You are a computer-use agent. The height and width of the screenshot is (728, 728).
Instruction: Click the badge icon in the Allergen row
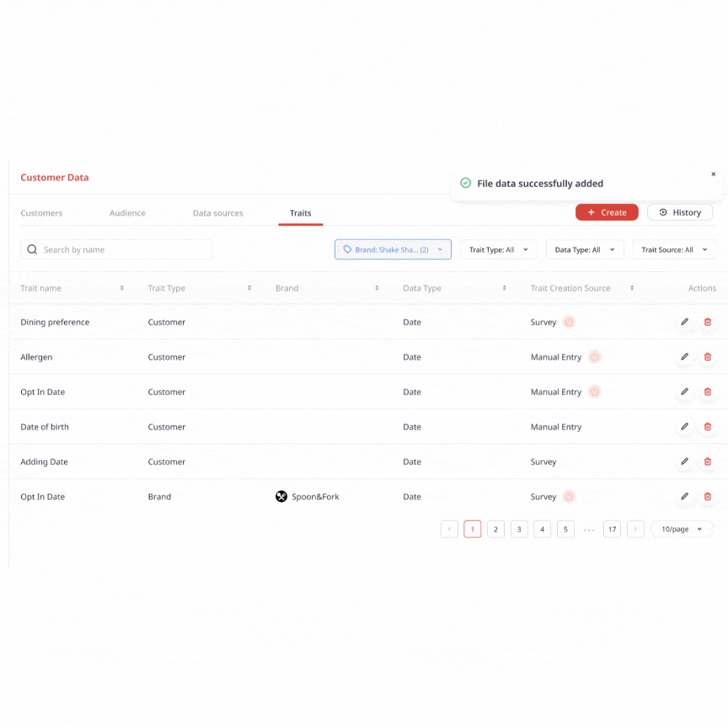[594, 356]
